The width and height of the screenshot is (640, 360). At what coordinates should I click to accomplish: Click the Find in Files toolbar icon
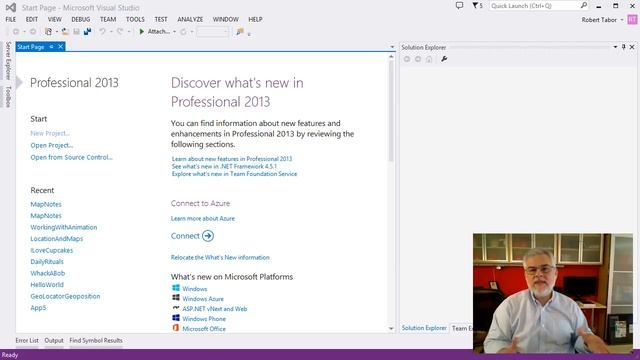coord(240,31)
